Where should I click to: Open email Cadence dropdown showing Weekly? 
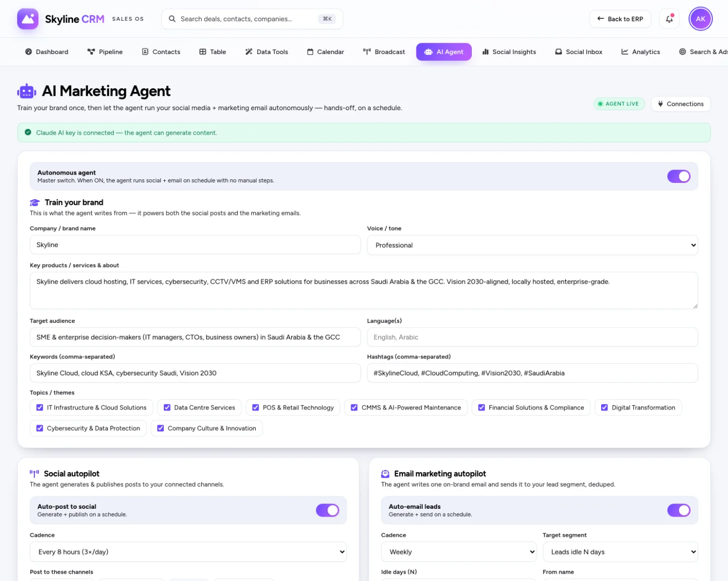tap(459, 552)
